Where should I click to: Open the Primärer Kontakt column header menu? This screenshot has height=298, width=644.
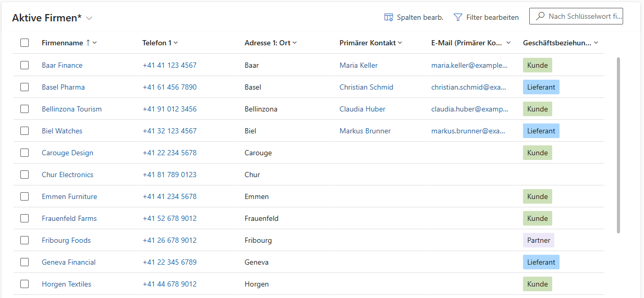click(x=400, y=43)
